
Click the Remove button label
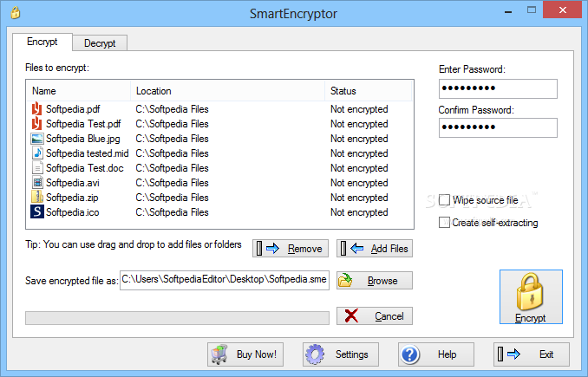coord(305,249)
